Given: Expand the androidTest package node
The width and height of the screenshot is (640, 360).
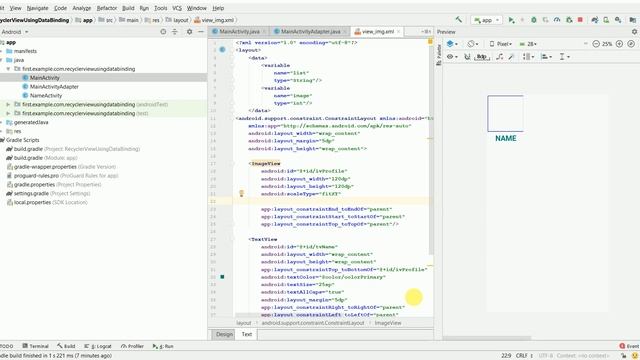Looking at the screenshot, I should point(8,104).
